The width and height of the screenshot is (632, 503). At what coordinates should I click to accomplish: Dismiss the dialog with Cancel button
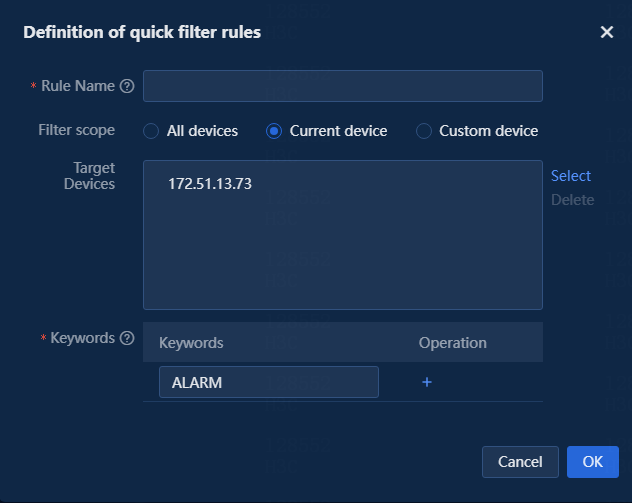pyautogui.click(x=520, y=462)
